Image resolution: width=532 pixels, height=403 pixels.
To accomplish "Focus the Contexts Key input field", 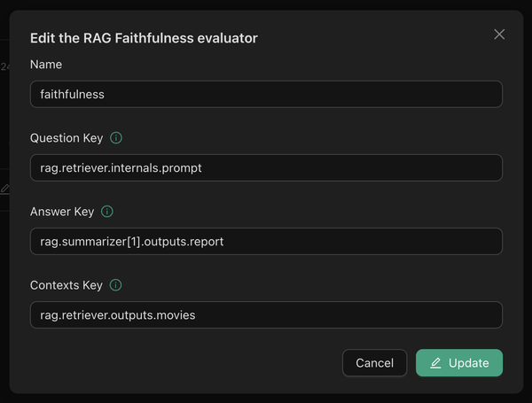I will [x=266, y=314].
